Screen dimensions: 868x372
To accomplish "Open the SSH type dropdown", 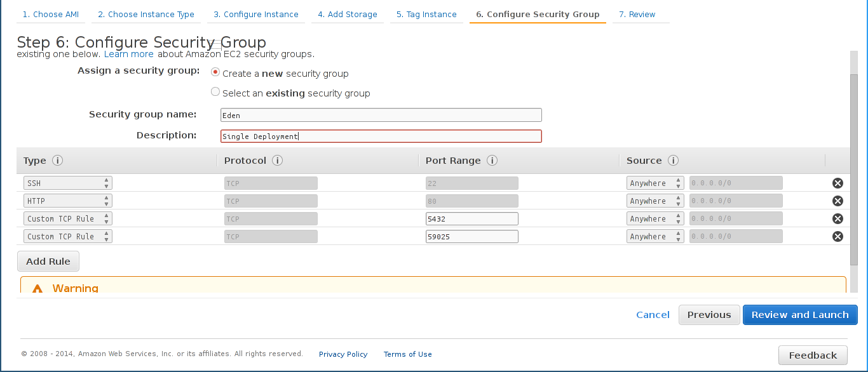I will point(67,183).
